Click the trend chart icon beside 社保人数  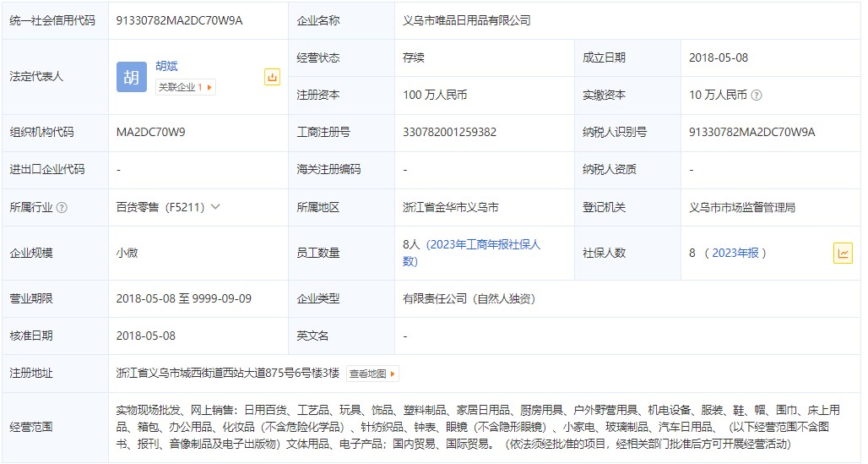[x=843, y=254]
